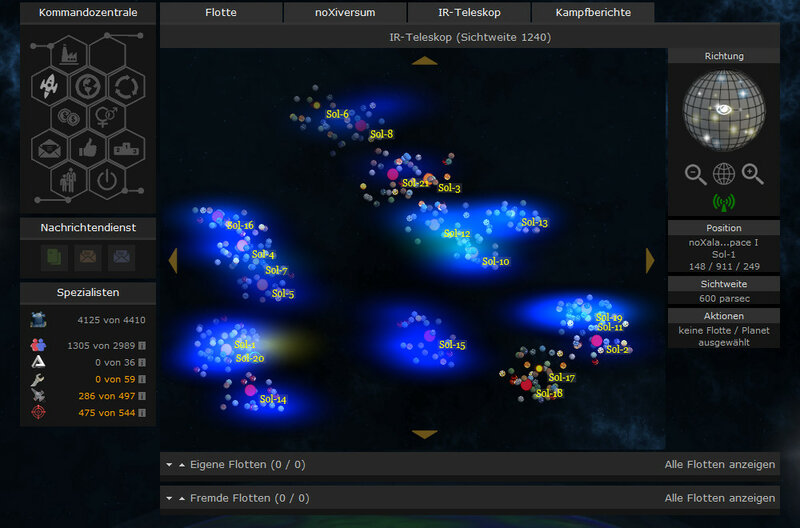Screen dimensions: 800x528
Task: Click the zoom-in magnifier under Richtung
Action: pos(753,174)
